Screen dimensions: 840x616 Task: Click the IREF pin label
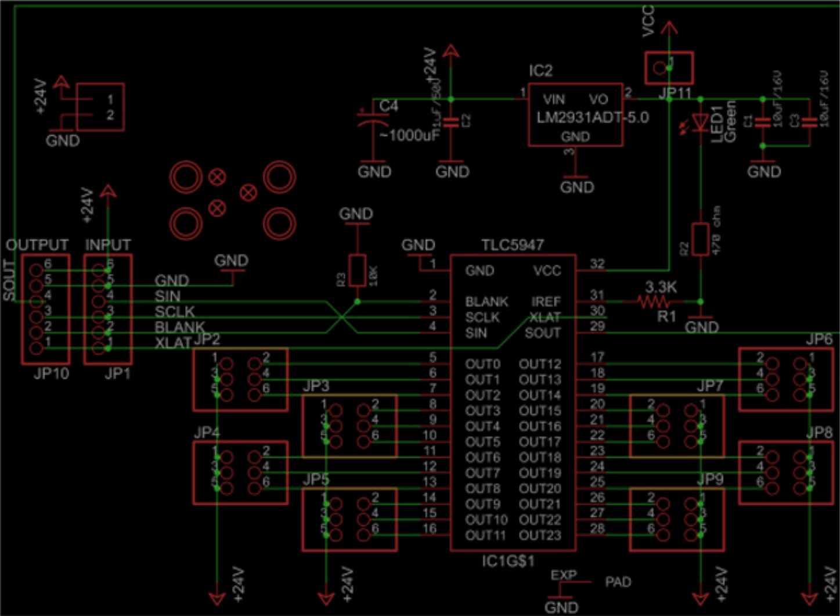(x=546, y=302)
